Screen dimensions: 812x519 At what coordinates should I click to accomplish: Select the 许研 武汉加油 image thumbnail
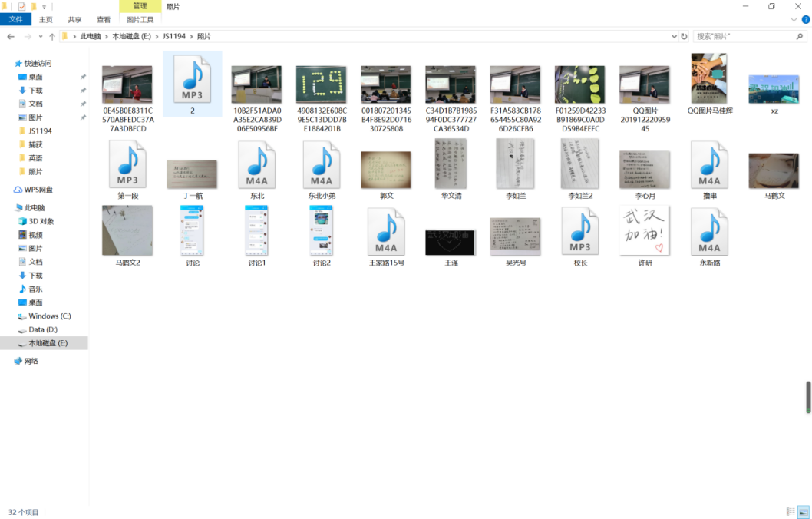(x=645, y=231)
